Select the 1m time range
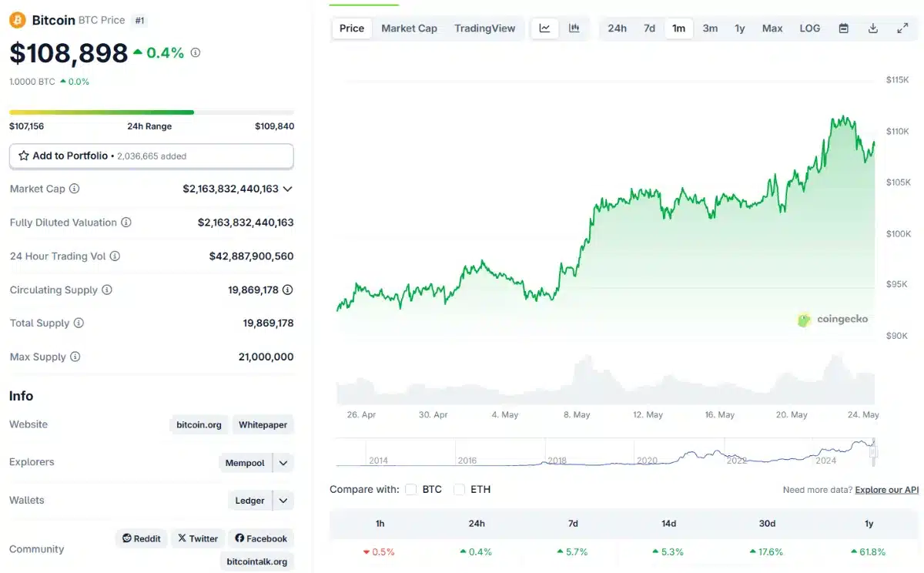Screen dimensions: 924x573 coord(678,28)
